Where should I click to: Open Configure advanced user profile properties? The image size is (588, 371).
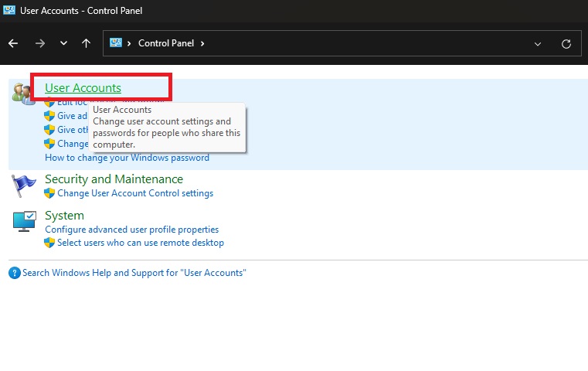pos(131,230)
